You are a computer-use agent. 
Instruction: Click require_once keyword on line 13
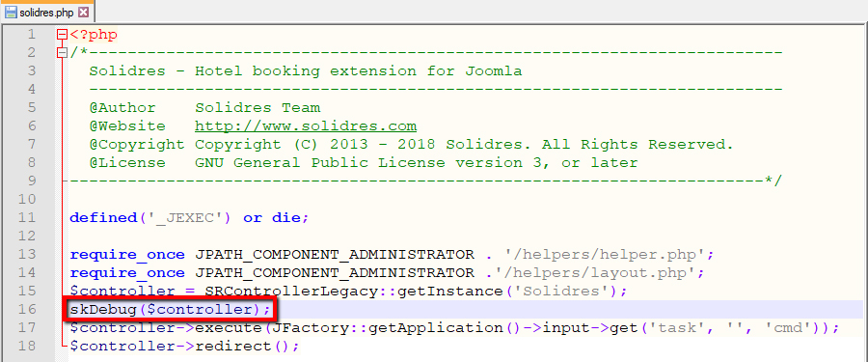click(127, 255)
